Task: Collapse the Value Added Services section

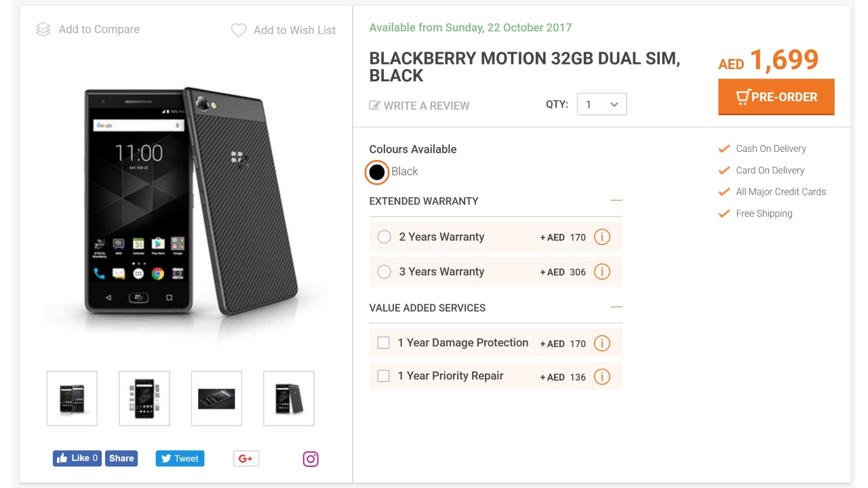Action: (616, 307)
